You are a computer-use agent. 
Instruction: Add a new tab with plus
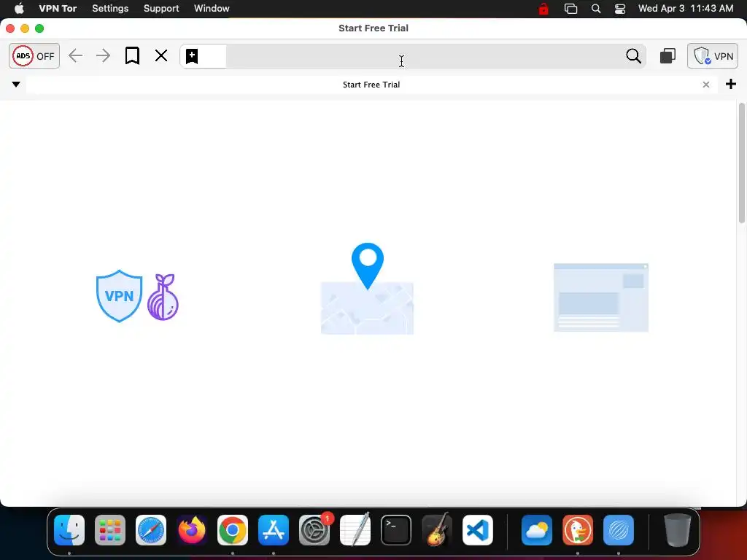click(731, 85)
